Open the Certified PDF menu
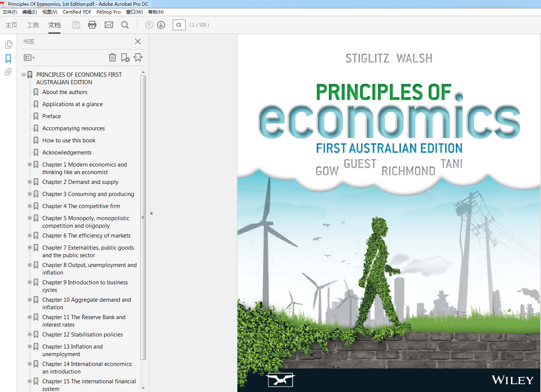Viewport: 541px width, 392px height. tap(77, 12)
